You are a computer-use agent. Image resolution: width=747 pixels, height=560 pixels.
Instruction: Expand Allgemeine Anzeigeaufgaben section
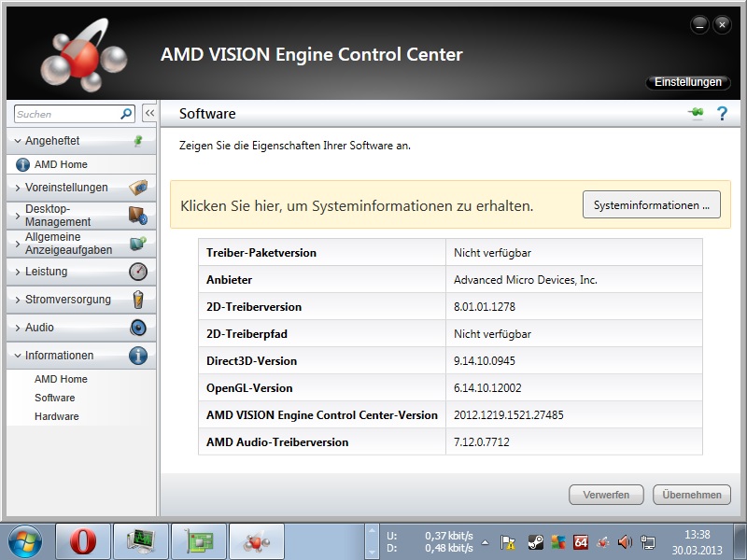(x=18, y=244)
